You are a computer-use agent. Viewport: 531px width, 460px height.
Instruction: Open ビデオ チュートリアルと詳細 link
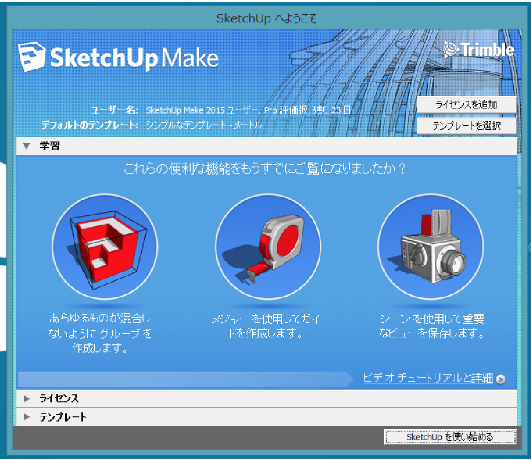click(428, 378)
